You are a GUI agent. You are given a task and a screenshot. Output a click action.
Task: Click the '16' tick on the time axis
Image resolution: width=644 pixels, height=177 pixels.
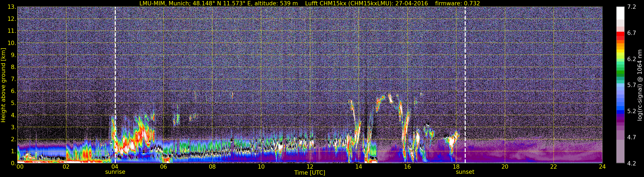tap(407, 167)
